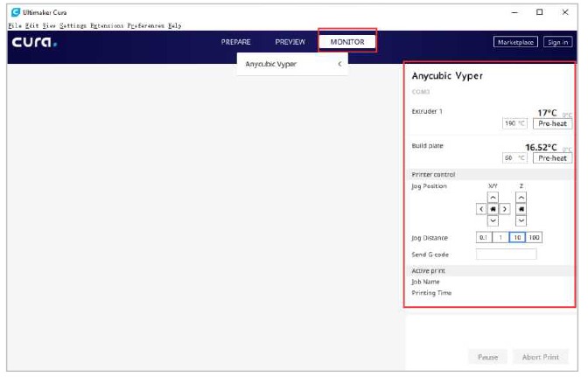The image size is (588, 377).
Task: Maximize the Ultimaker Cura window
Action: click(540, 12)
